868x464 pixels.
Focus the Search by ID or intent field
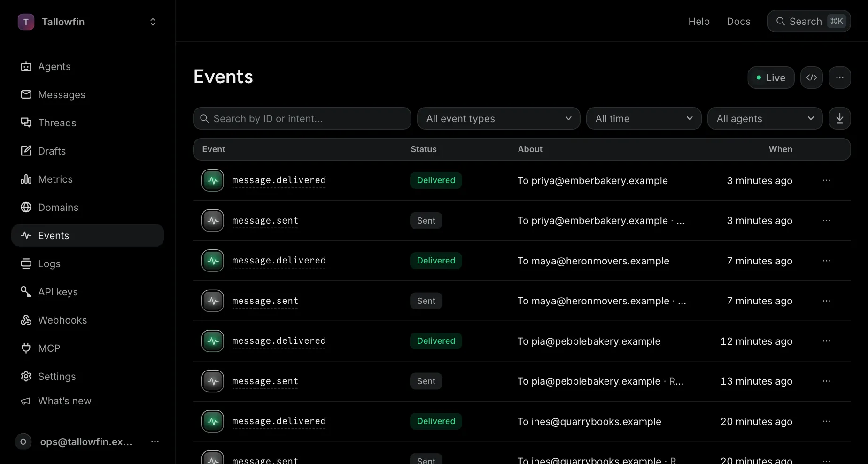click(x=302, y=119)
